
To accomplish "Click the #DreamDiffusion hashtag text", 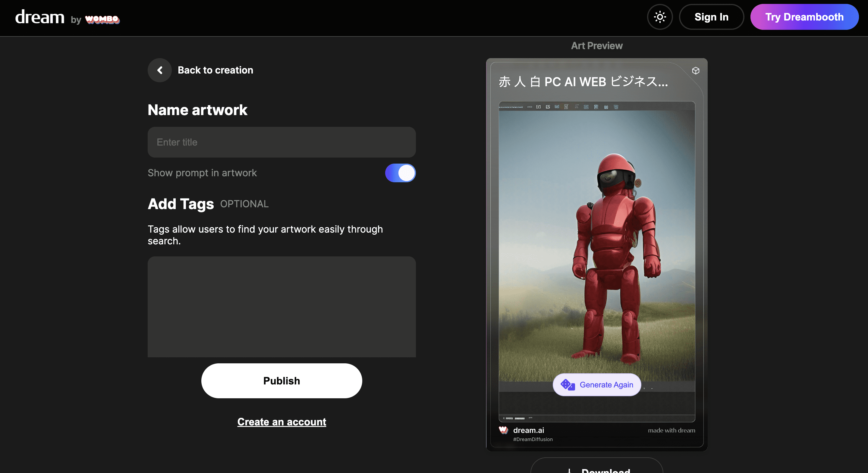I will (x=532, y=439).
